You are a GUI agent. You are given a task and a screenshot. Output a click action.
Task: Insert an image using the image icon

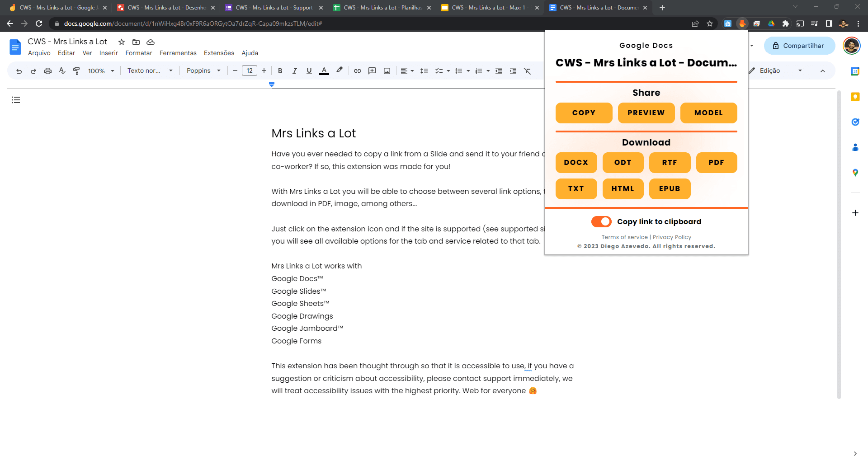tap(387, 71)
